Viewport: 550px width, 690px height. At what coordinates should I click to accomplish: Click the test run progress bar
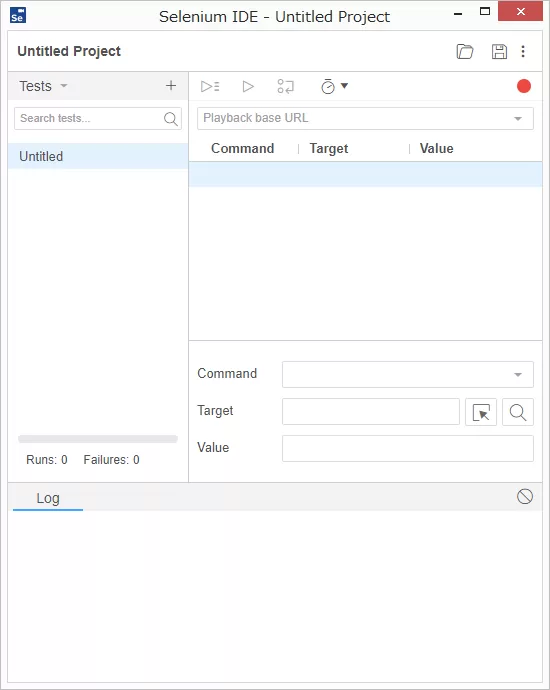98,439
